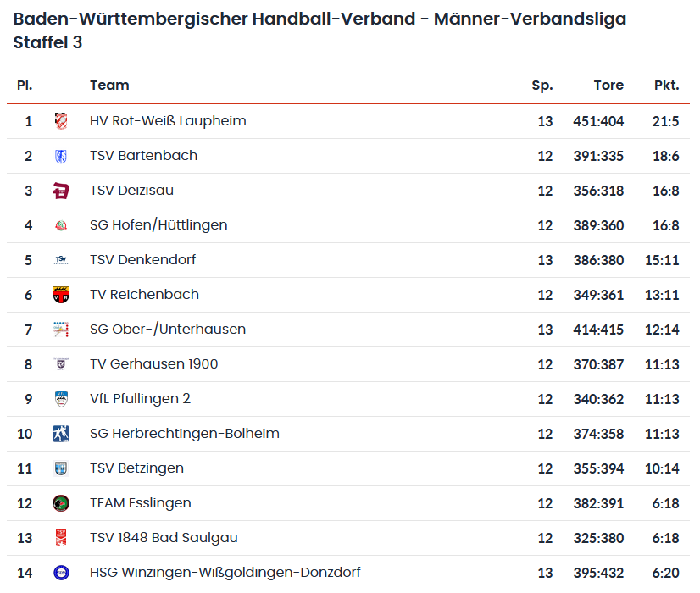Click the Pkt. column header
Screen dimensions: 700x593
coord(666,86)
